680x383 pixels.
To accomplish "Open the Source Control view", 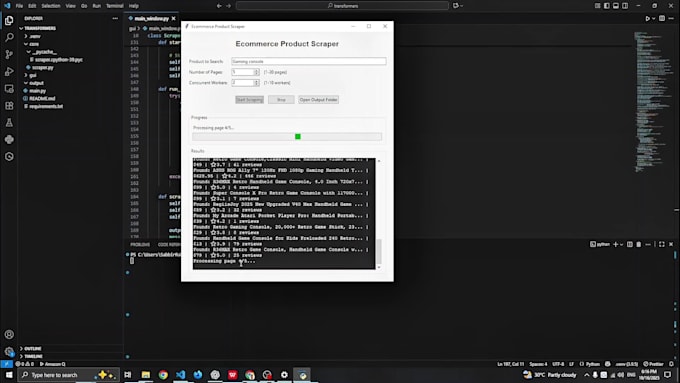I will 9,54.
